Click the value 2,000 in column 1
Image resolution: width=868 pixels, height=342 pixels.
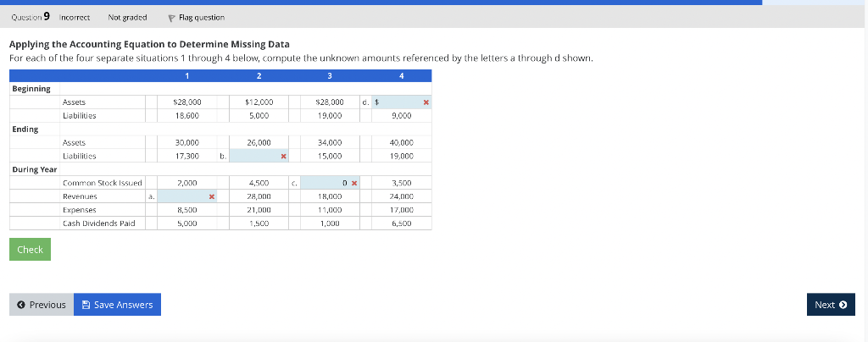pyautogui.click(x=187, y=183)
